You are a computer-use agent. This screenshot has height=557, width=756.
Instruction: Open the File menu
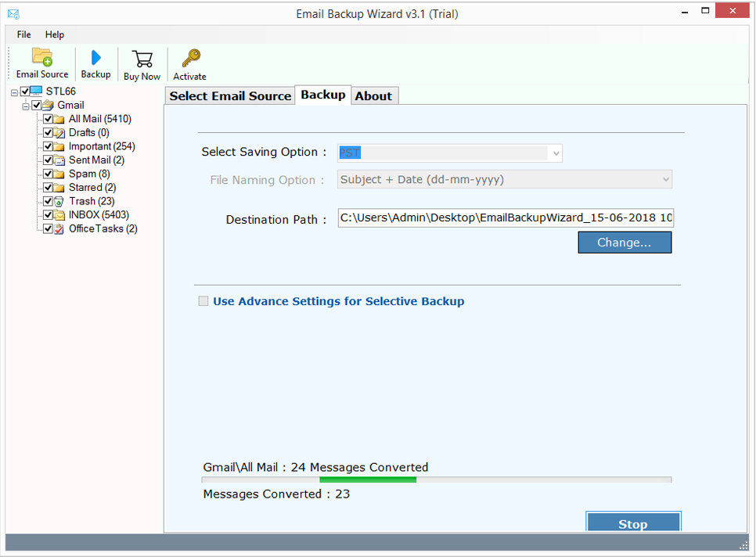click(x=23, y=34)
